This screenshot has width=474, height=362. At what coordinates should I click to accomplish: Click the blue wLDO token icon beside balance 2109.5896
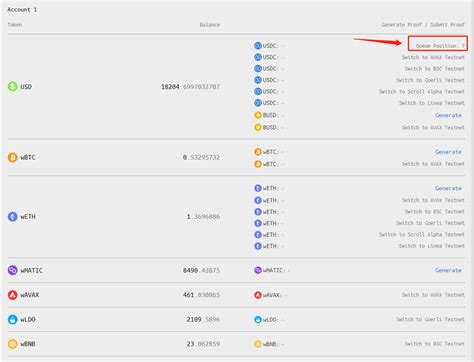13,320
